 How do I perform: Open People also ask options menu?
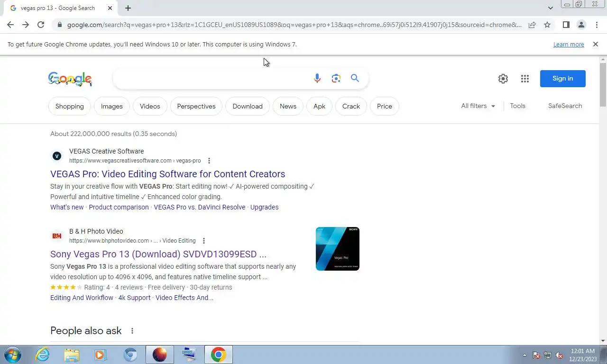point(132,331)
